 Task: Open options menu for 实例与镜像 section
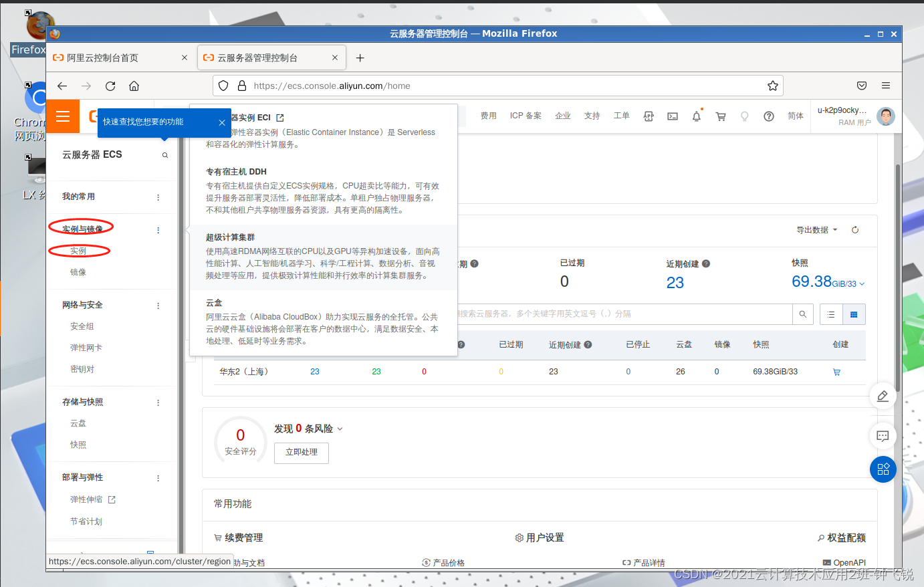[x=158, y=230]
